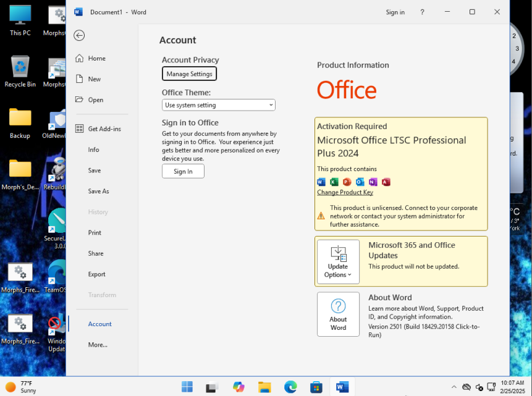Select the Account tab
This screenshot has width=532, height=396.
99,324
